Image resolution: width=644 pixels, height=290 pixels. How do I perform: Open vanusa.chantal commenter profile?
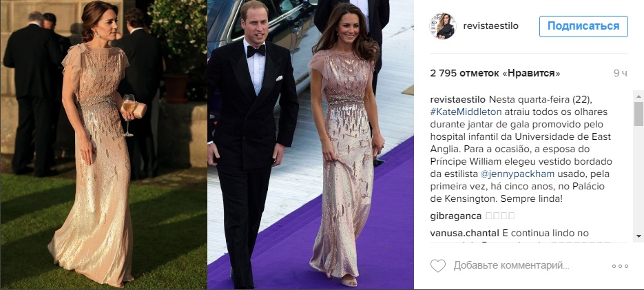tap(464, 234)
